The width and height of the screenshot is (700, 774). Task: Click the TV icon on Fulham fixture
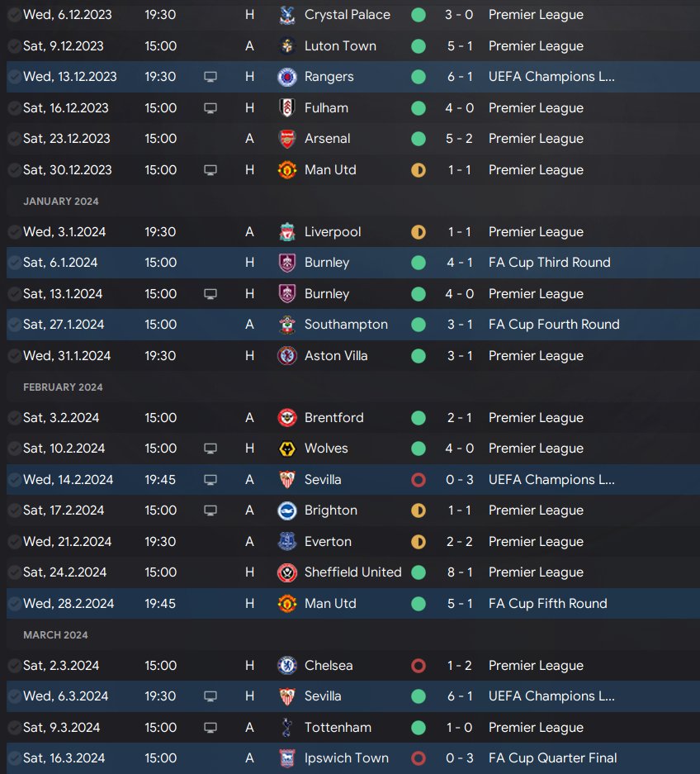(210, 108)
